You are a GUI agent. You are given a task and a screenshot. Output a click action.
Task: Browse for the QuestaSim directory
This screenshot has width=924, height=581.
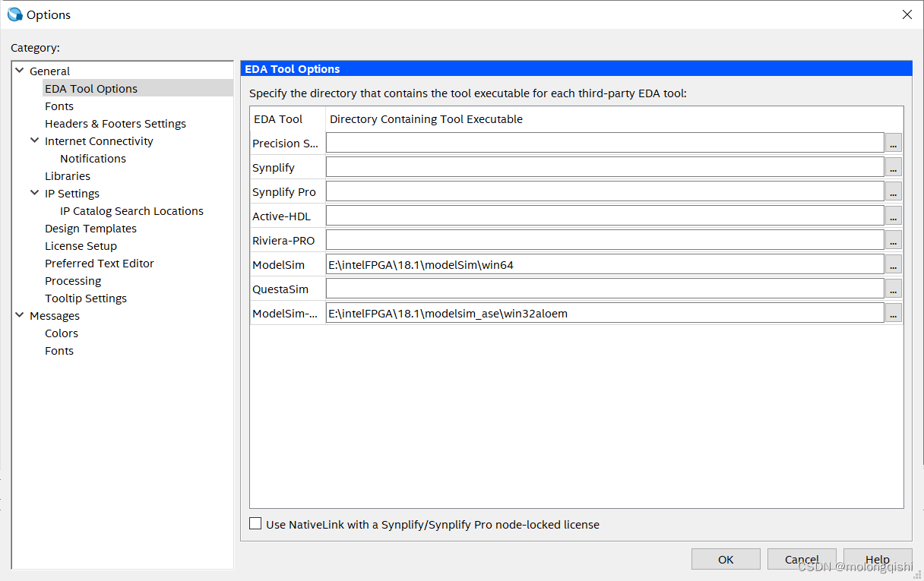[894, 289]
